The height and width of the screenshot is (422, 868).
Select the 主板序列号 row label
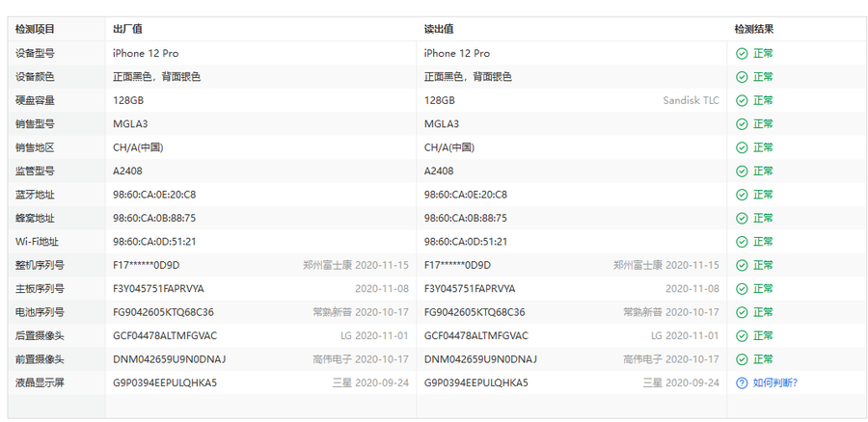point(40,289)
